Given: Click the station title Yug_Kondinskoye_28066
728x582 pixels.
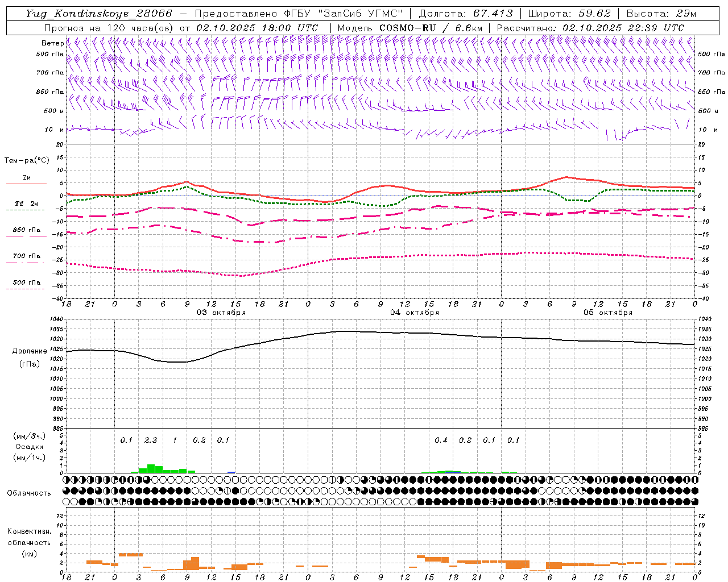Looking at the screenshot, I should 99,14.
